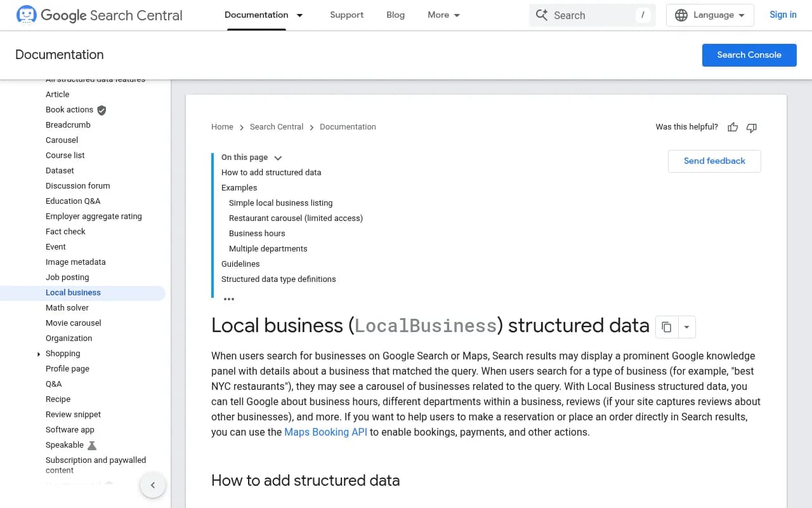
Task: Click the Home breadcrumb link
Action: pyautogui.click(x=222, y=127)
